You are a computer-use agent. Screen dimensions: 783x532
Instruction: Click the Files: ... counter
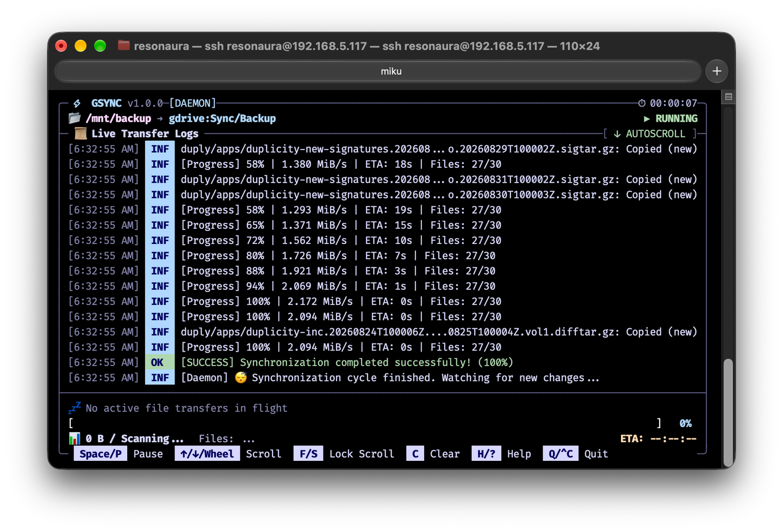[227, 439]
